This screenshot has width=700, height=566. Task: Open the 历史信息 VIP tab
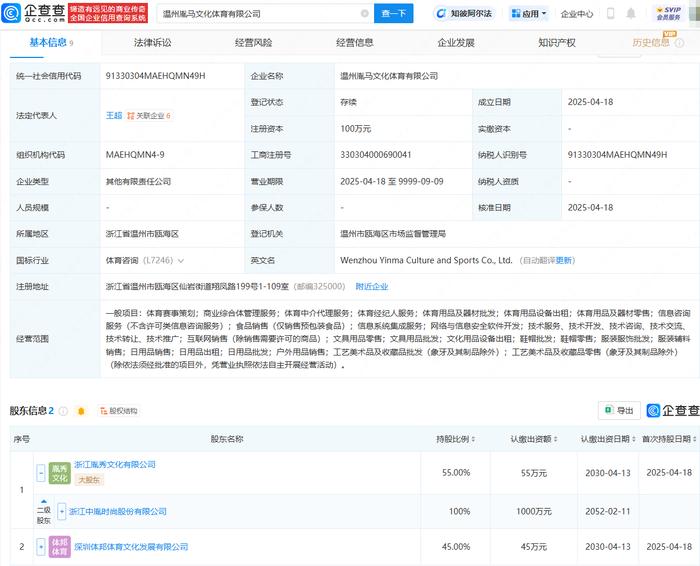coord(651,43)
